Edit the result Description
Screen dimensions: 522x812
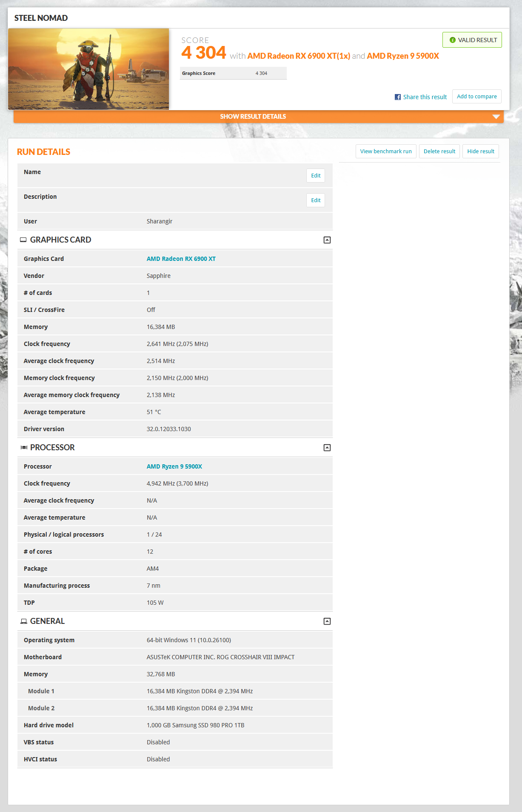(x=316, y=200)
